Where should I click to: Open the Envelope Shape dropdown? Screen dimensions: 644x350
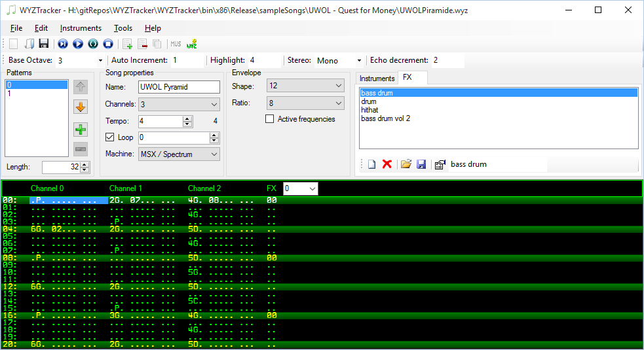pos(305,85)
